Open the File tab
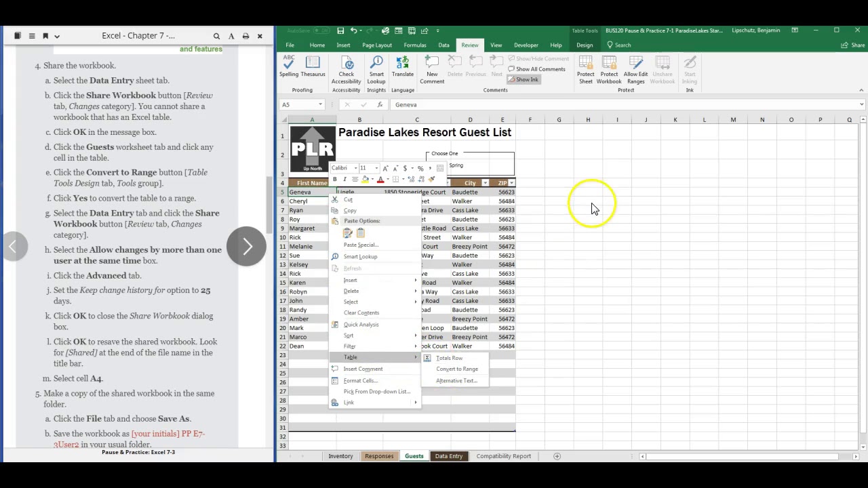Viewport: 868px width, 488px height. click(290, 45)
